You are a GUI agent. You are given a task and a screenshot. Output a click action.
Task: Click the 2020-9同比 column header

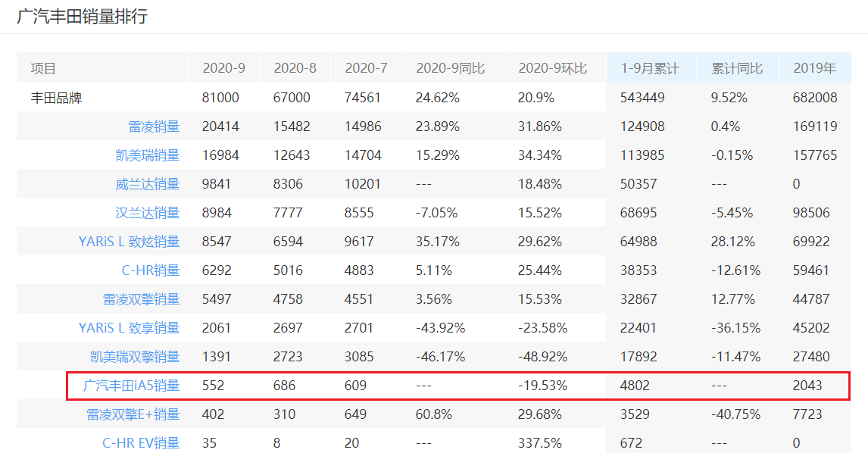click(x=450, y=68)
